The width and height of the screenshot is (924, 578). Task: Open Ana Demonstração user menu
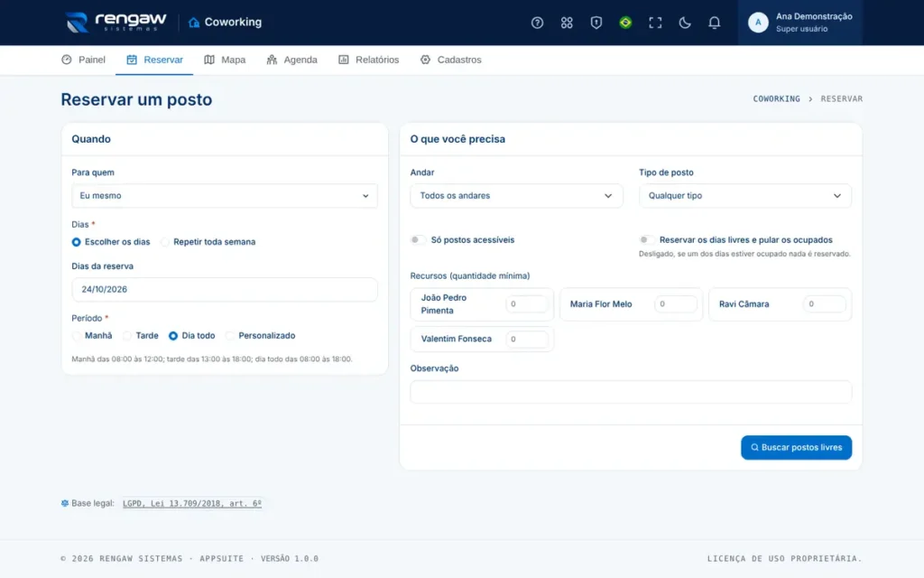point(800,23)
